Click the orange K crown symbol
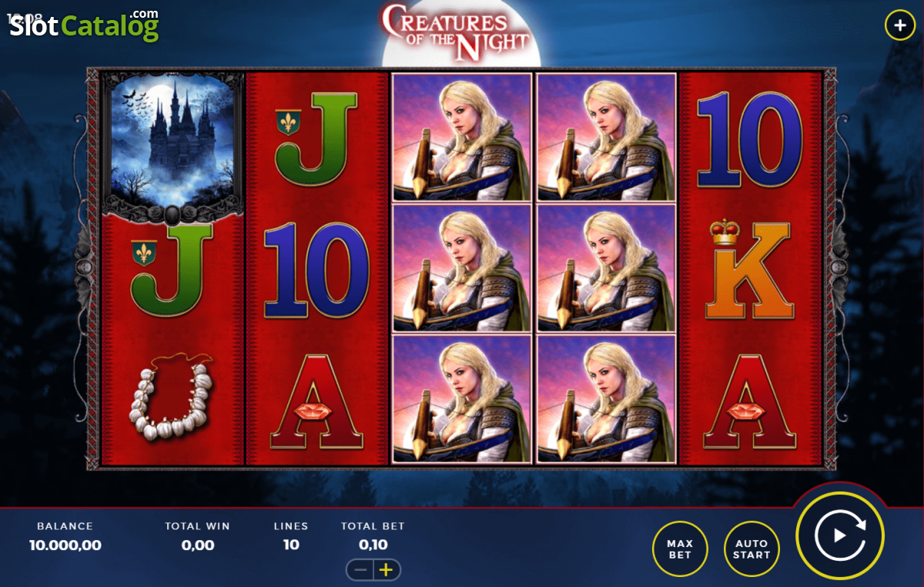 pos(749,268)
